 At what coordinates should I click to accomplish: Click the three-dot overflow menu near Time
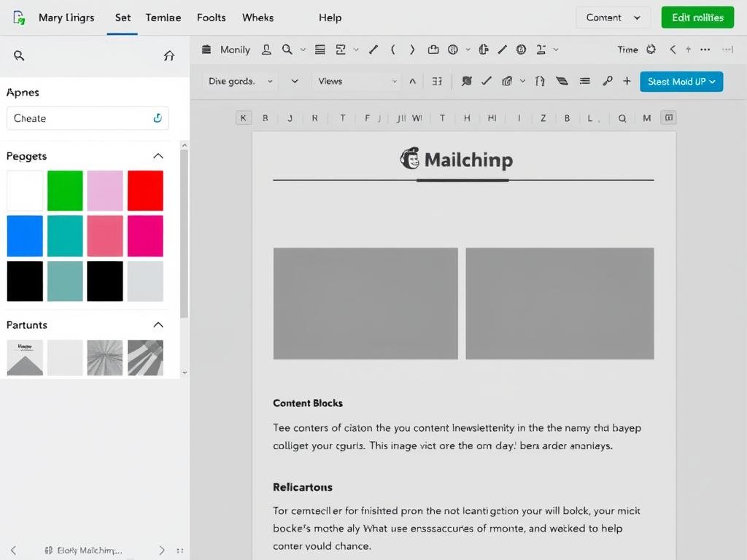705,50
